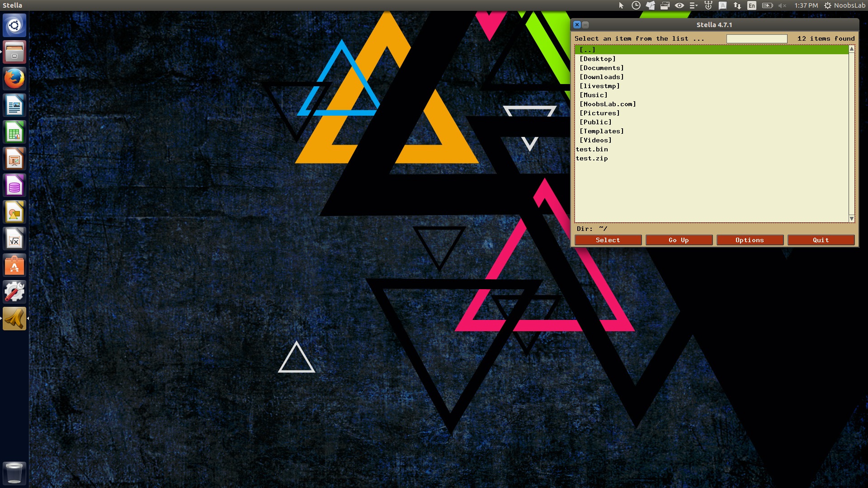Open the En keyboard layout menu
868x488 pixels.
tap(751, 5)
